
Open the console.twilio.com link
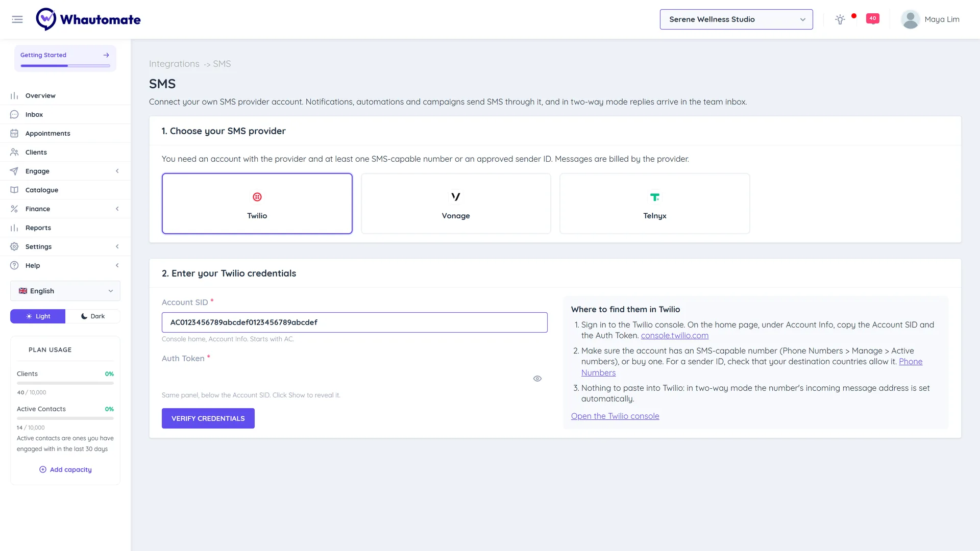[675, 335]
